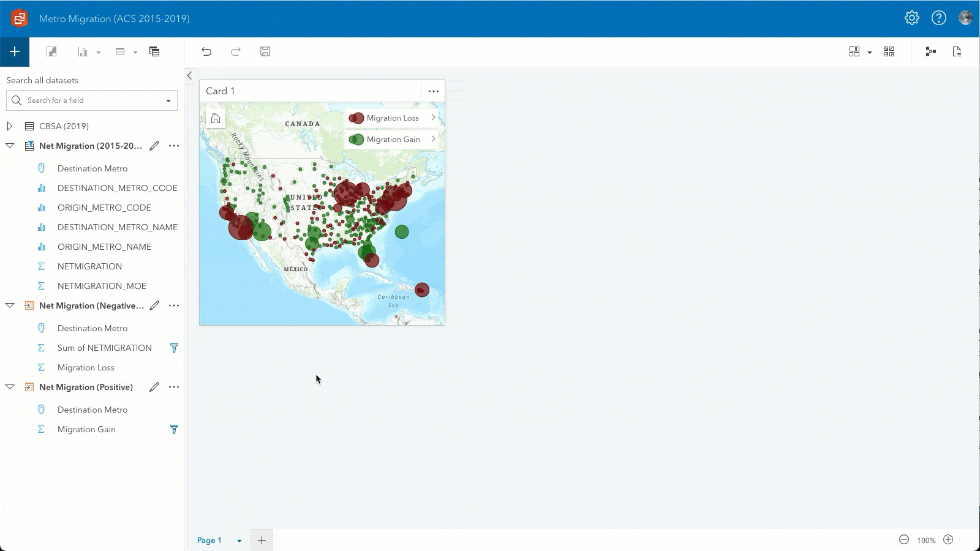This screenshot has height=551, width=980.
Task: Open the chart type dropdown arrow
Action: [99, 53]
